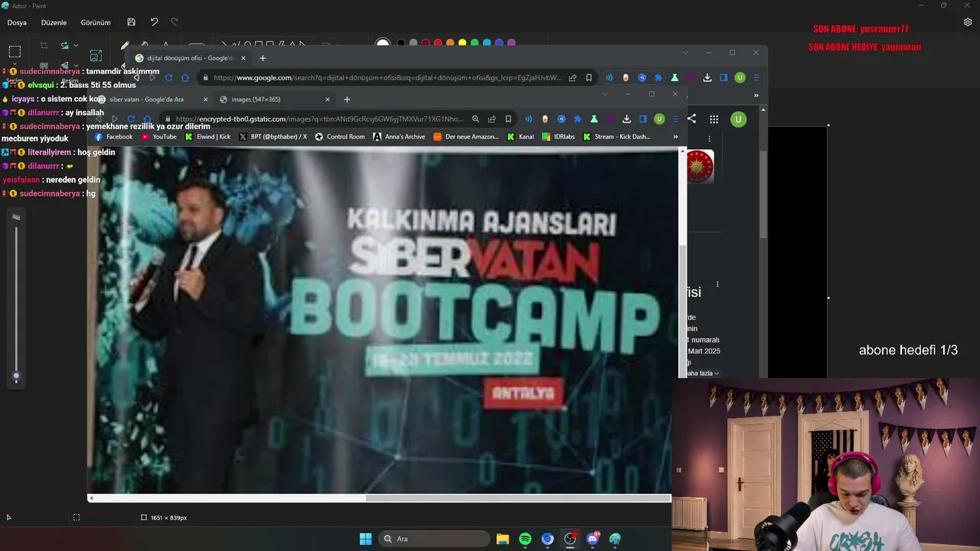Open the Dosya menu in Paint
The height and width of the screenshot is (551, 980).
pyautogui.click(x=17, y=23)
